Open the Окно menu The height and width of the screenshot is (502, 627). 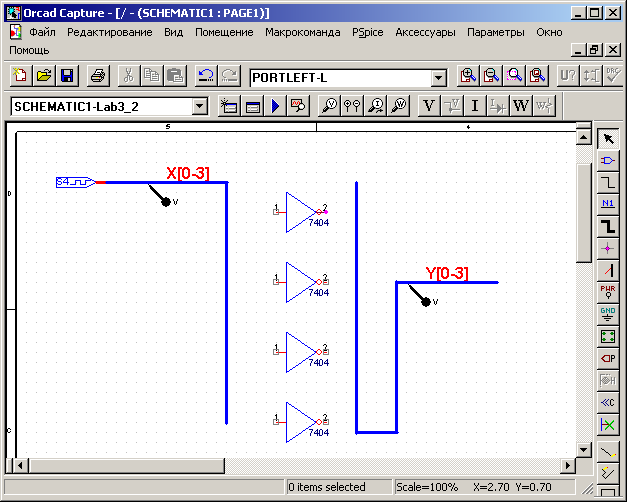coord(549,32)
